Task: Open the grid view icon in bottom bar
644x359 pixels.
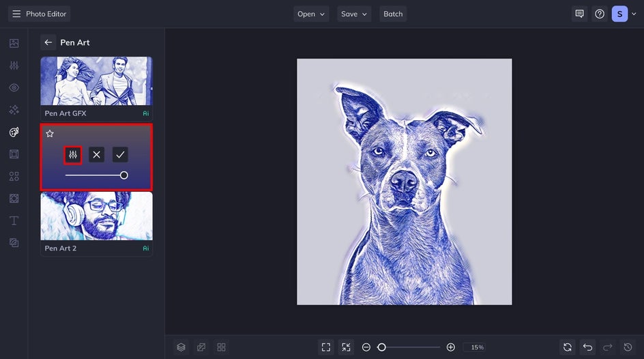Action: point(221,347)
